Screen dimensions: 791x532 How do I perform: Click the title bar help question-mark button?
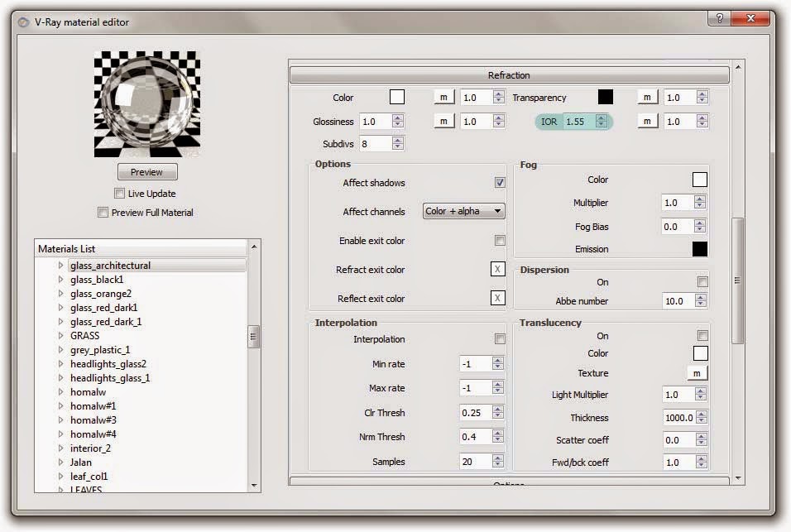[x=720, y=18]
